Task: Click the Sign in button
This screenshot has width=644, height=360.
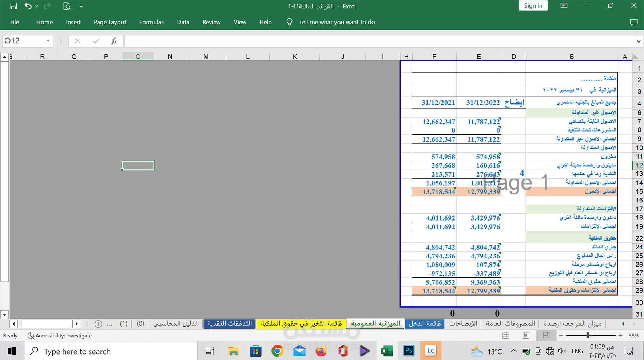Action: (x=533, y=6)
